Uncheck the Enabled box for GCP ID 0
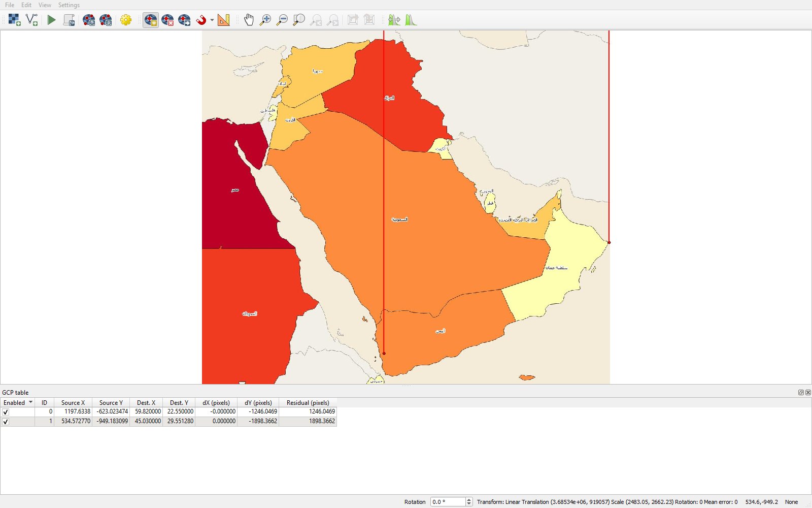The image size is (812, 508). click(6, 412)
